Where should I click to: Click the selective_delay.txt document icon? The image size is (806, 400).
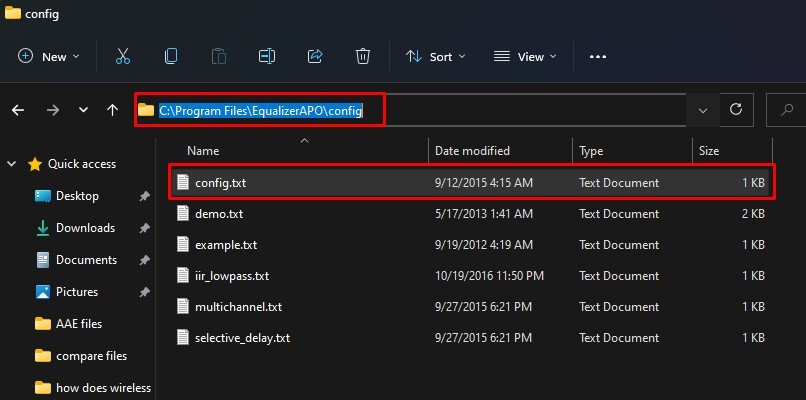pos(183,337)
